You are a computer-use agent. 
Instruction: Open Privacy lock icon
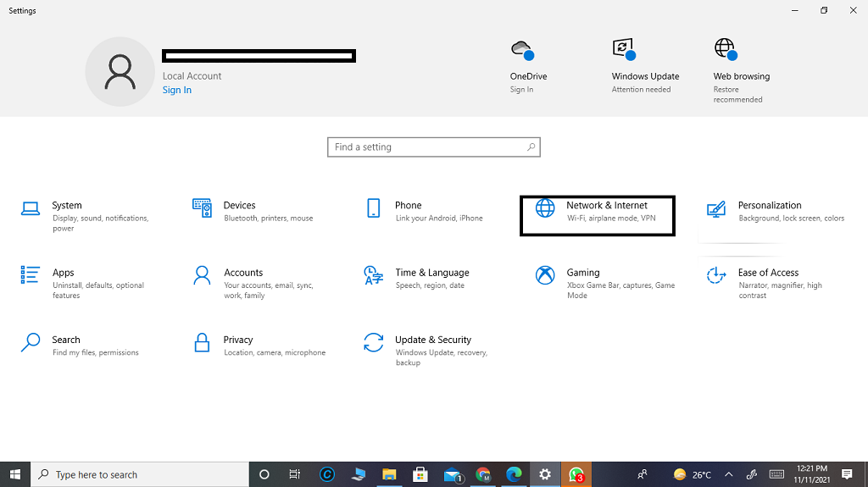pos(202,342)
